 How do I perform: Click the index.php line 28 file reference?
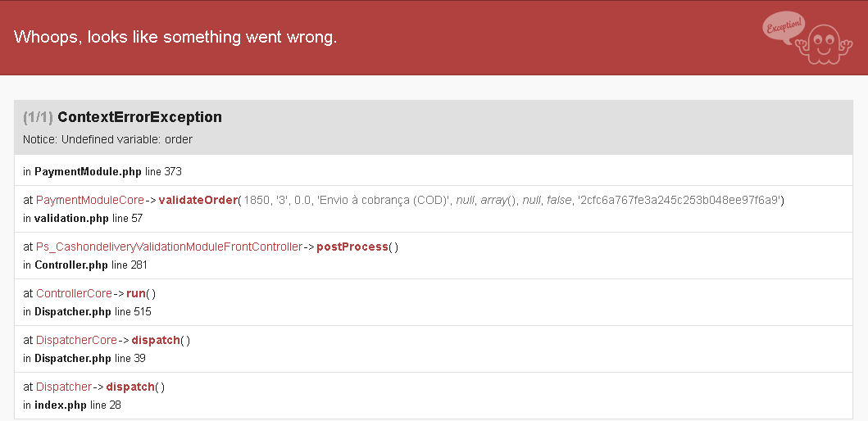[72, 405]
